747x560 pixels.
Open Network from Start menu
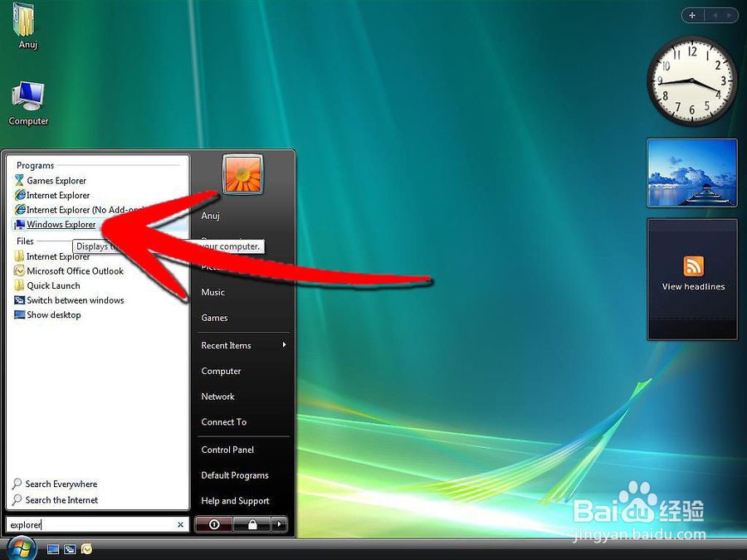[217, 397]
